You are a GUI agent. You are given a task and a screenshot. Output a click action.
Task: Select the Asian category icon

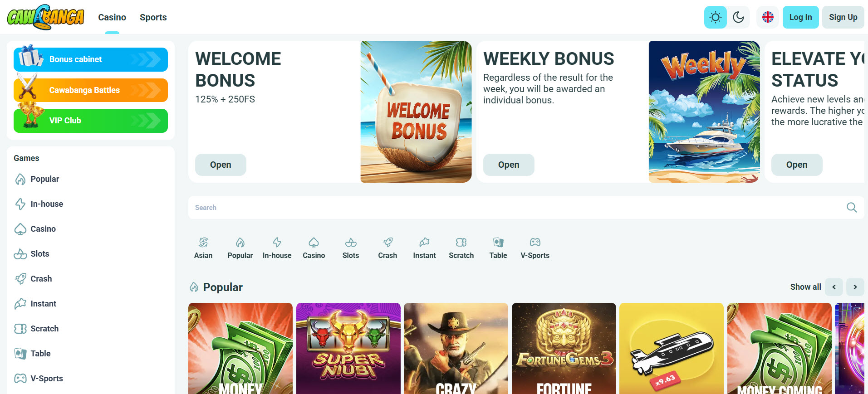point(203,243)
